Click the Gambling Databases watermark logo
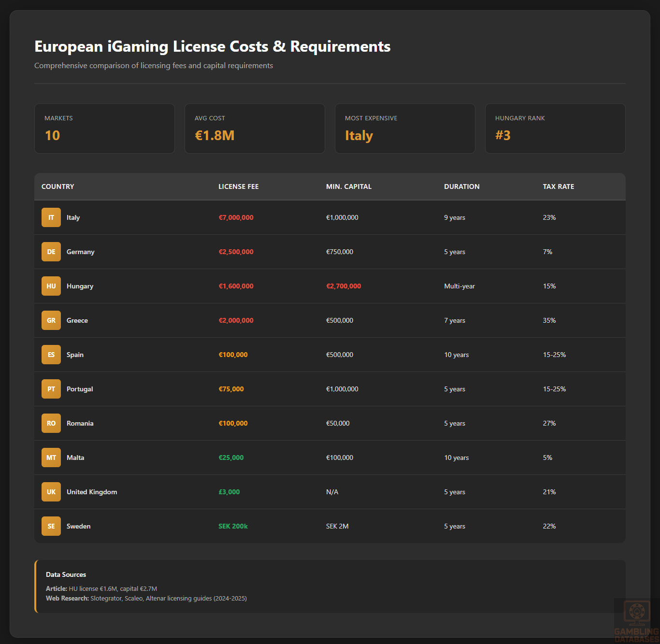Viewport: 660px width, 644px height. coord(636,621)
